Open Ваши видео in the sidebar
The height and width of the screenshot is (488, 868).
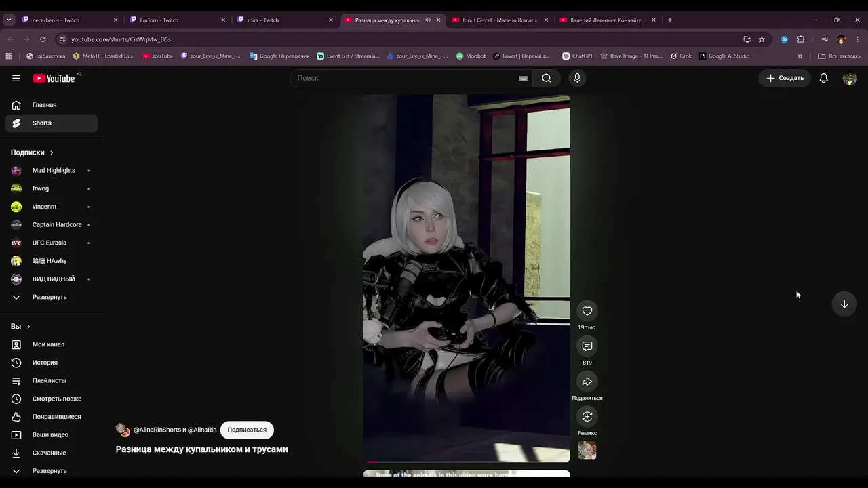(x=52, y=435)
